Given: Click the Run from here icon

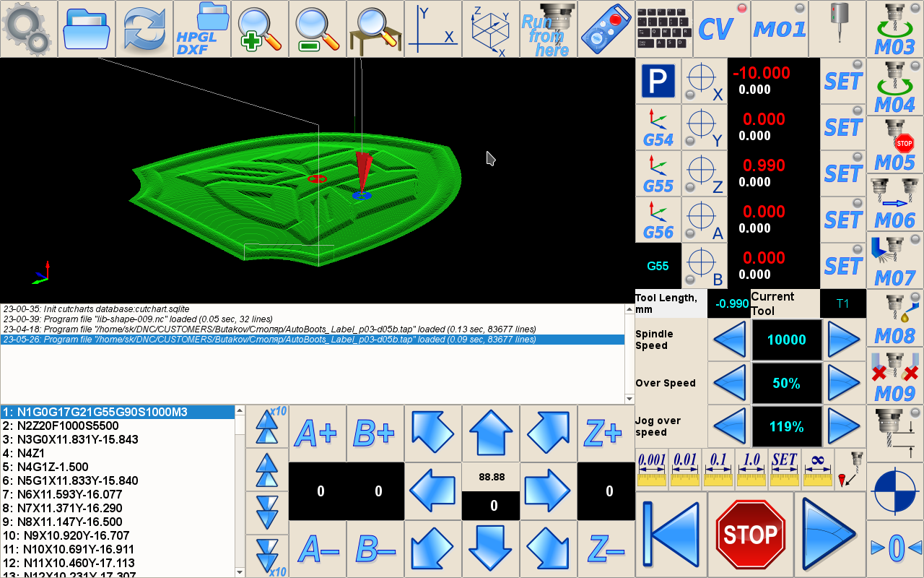Looking at the screenshot, I should tap(549, 29).
